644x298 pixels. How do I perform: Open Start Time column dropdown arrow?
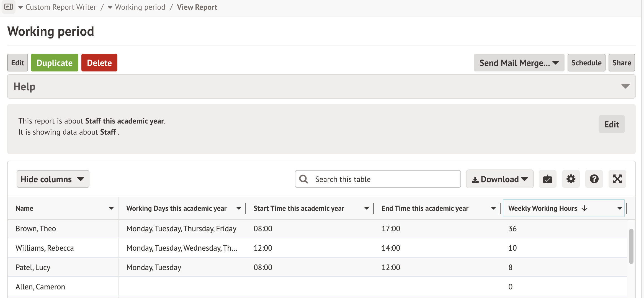coord(367,209)
